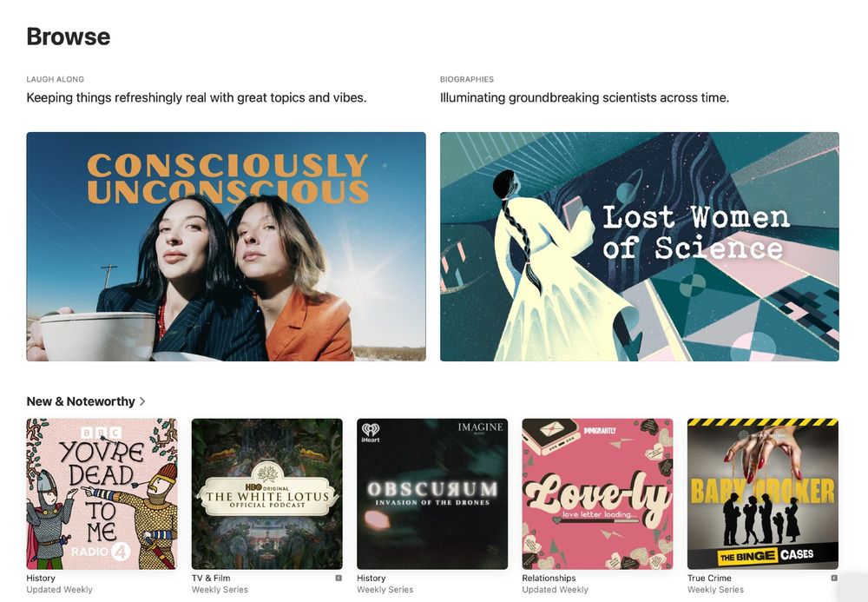
Task: Click Weekly Series under Baby Broker
Action: pos(716,589)
